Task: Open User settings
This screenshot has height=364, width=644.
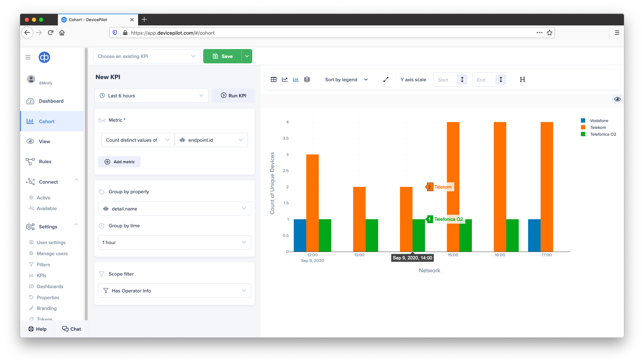Action: click(x=51, y=242)
